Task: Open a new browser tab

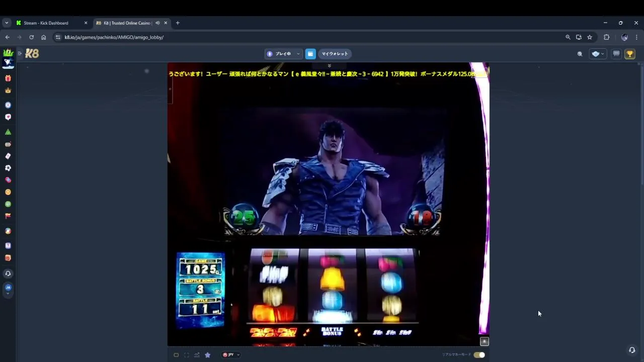Action: 177,23
